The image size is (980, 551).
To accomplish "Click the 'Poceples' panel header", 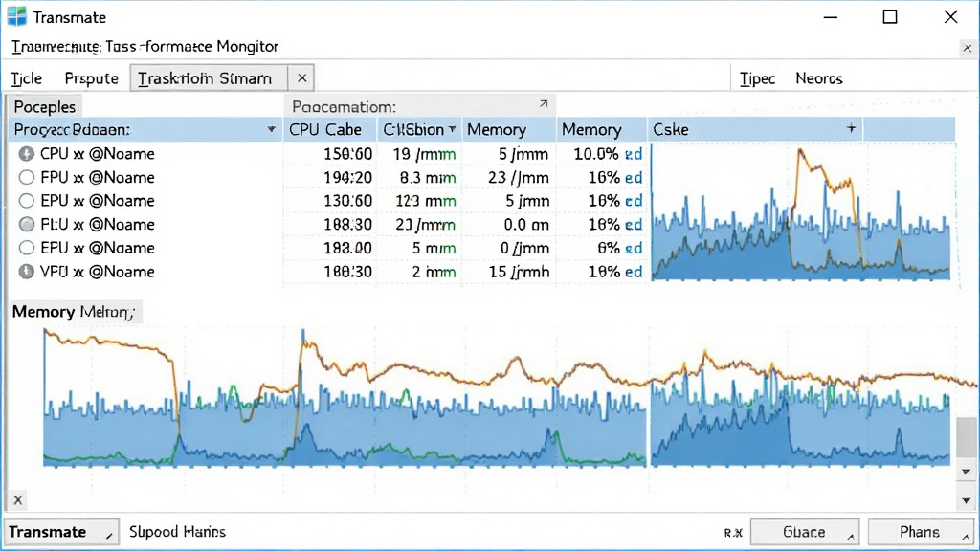I will coord(44,107).
